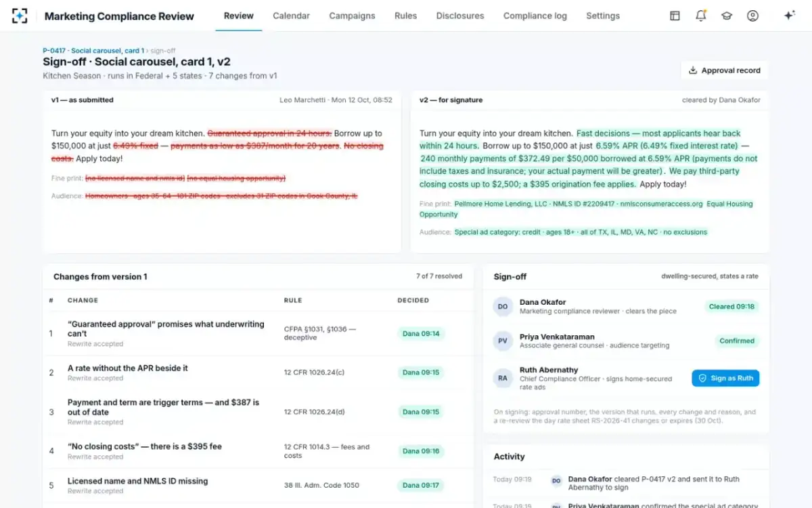Click the 12 CFR 1026.24(d) rule cell

click(x=314, y=412)
